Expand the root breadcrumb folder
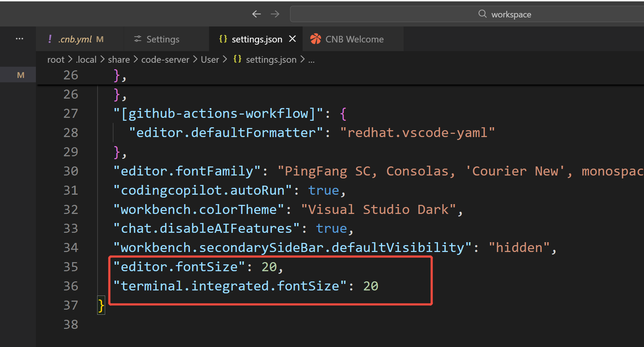644x347 pixels. (x=55, y=60)
